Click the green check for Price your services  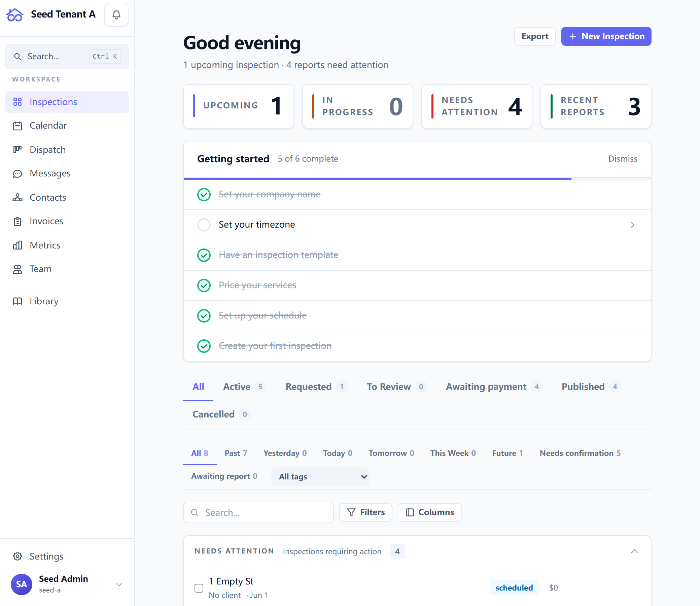tap(204, 285)
